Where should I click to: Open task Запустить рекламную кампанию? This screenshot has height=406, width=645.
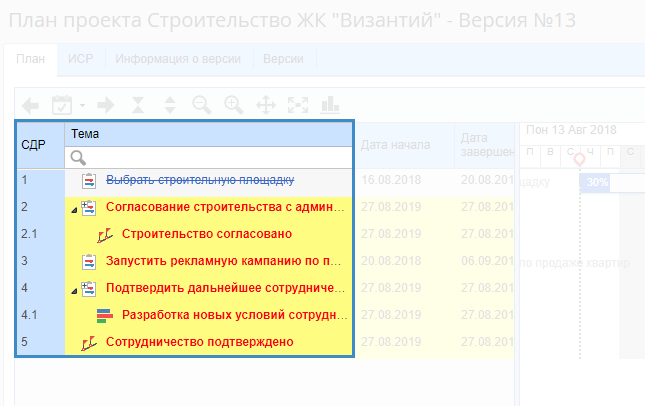223,261
